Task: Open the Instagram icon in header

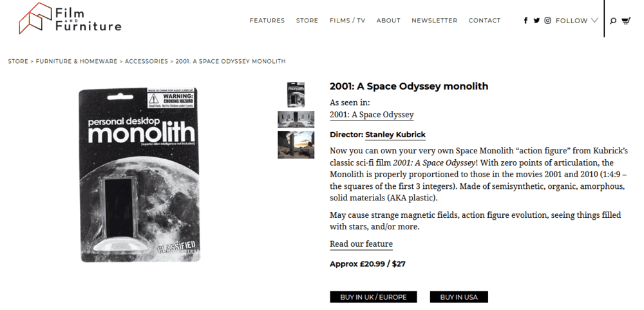Action: pos(547,21)
